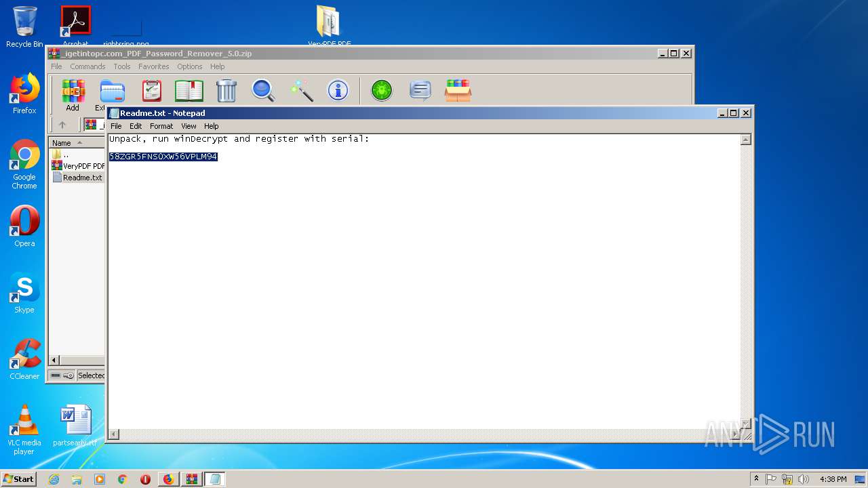
Task: Select the parent folder '..' entry
Action: (60, 155)
